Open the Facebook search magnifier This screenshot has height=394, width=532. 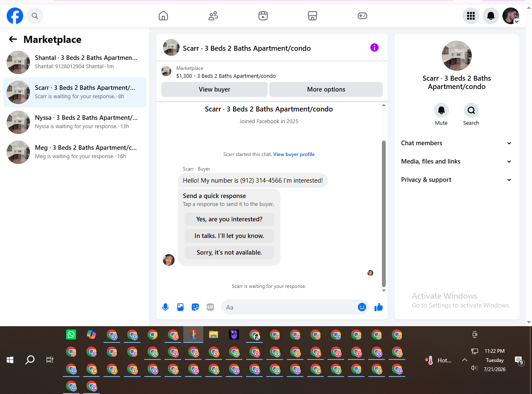[35, 16]
